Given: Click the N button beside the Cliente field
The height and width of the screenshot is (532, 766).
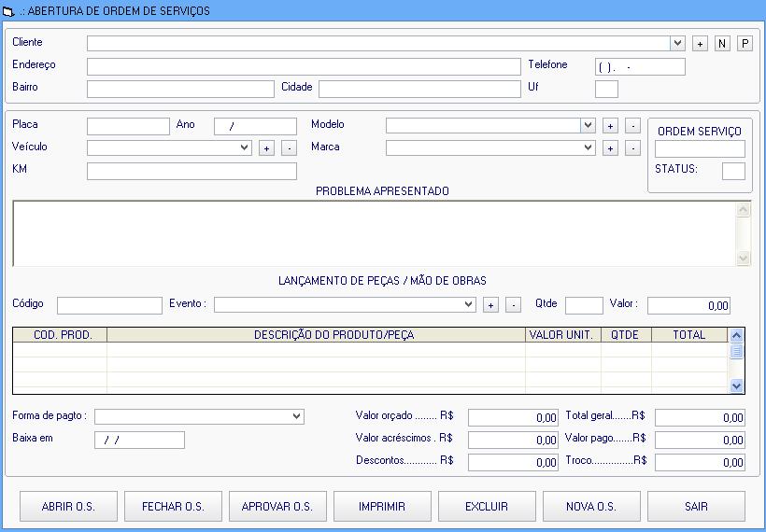Looking at the screenshot, I should (x=722, y=44).
